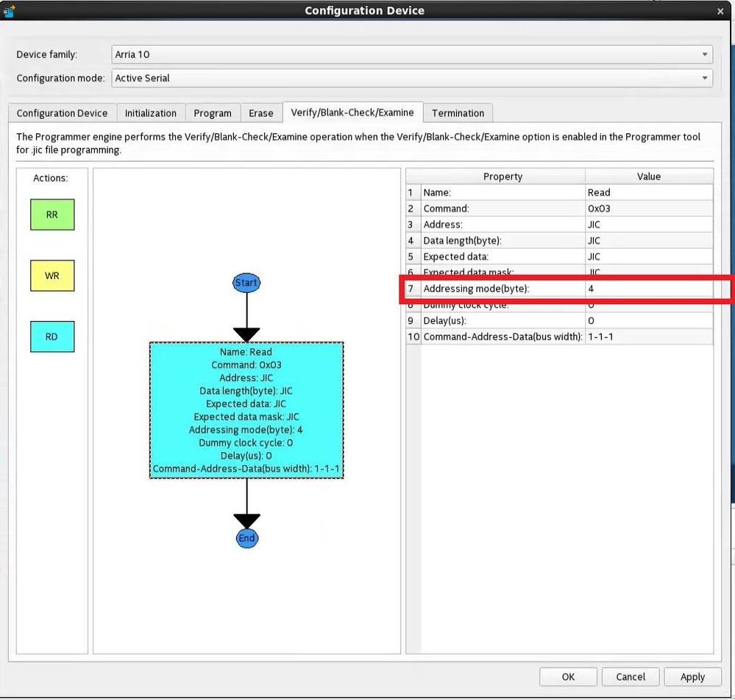The width and height of the screenshot is (735, 700).
Task: Click the 'Command:' property label
Action: point(446,208)
